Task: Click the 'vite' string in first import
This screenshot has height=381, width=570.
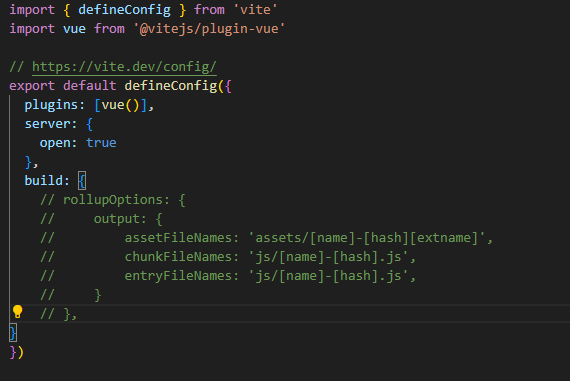Action: (x=255, y=10)
